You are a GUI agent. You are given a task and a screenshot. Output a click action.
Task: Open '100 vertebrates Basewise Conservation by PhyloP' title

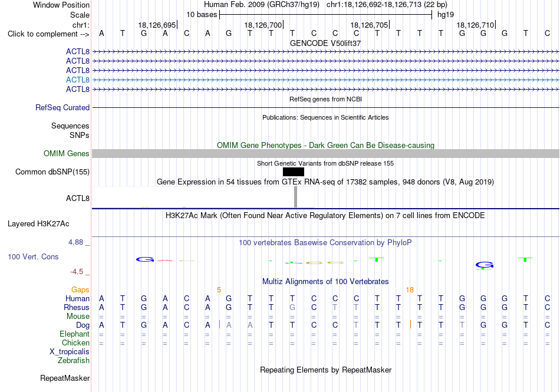point(325,243)
